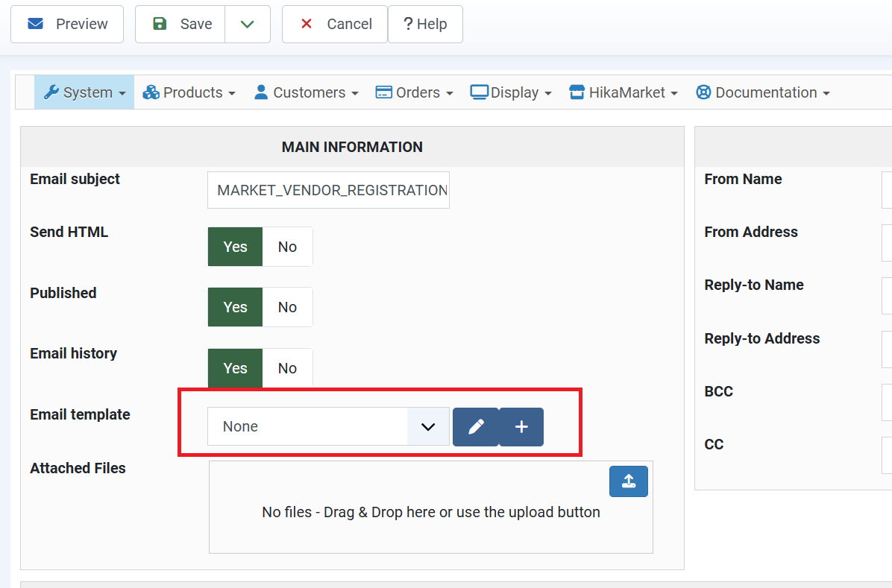The height and width of the screenshot is (588, 892).
Task: Set Send HTML to No
Action: [x=287, y=247]
